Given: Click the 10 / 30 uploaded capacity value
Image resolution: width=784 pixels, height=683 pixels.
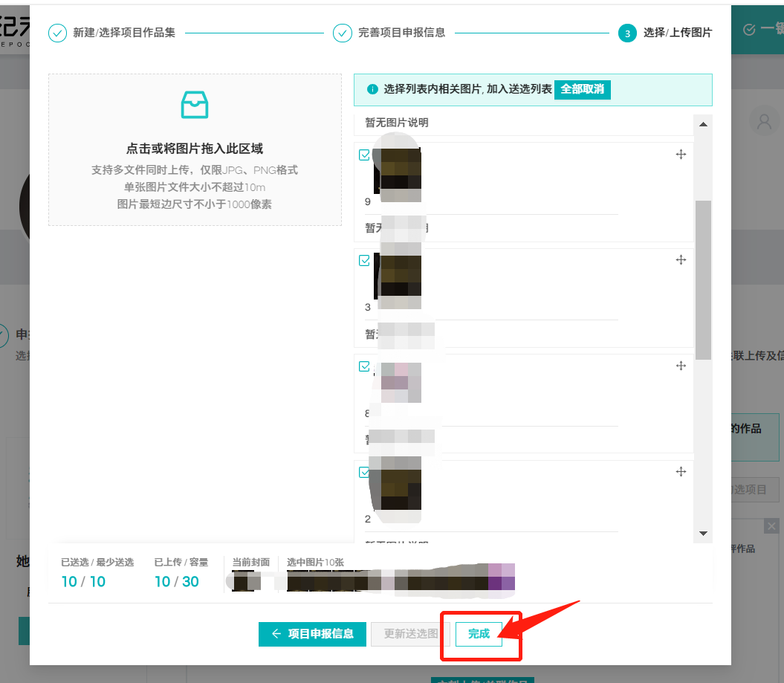Looking at the screenshot, I should (x=177, y=581).
